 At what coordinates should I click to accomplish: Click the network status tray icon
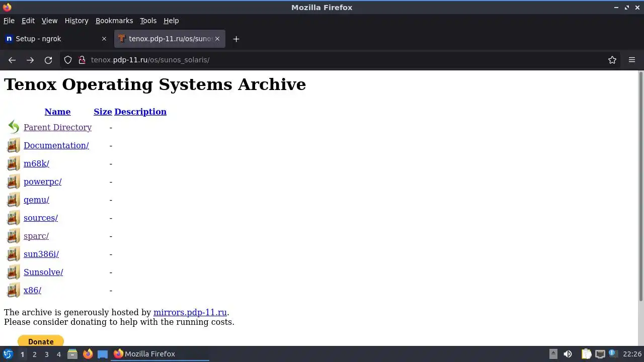pyautogui.click(x=600, y=354)
